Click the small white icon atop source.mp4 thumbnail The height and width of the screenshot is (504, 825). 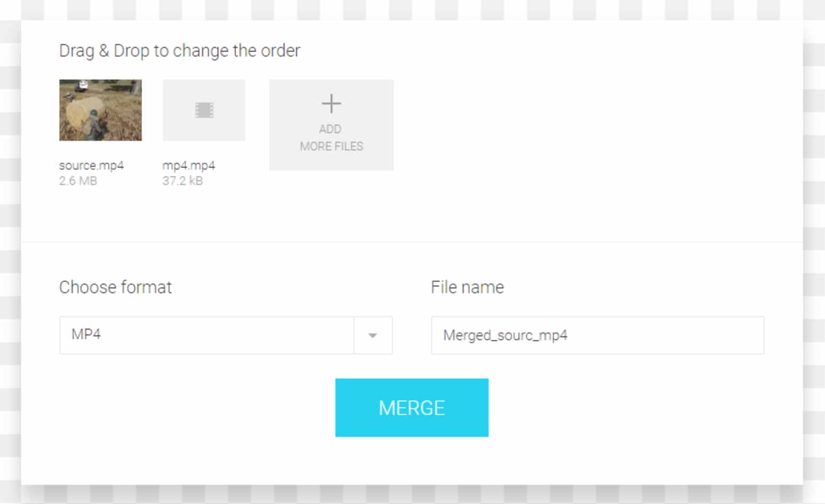coord(83,85)
